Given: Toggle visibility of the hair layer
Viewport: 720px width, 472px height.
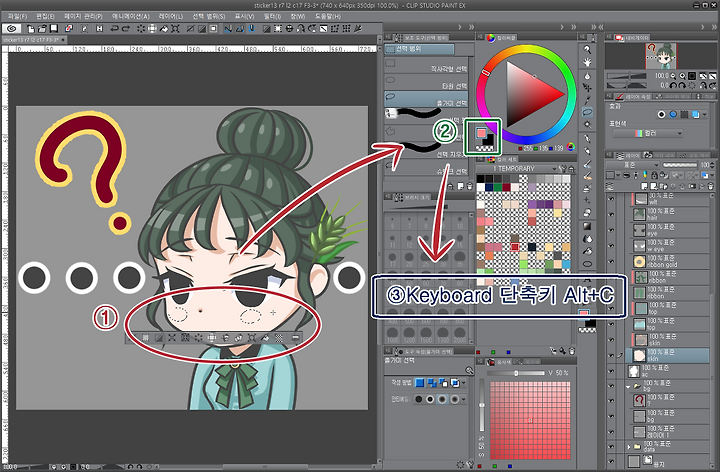Looking at the screenshot, I should point(611,214).
